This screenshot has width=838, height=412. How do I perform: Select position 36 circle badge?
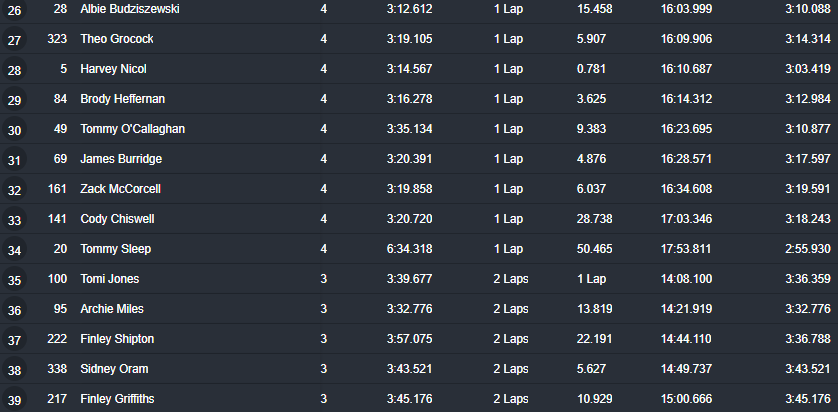coord(14,309)
